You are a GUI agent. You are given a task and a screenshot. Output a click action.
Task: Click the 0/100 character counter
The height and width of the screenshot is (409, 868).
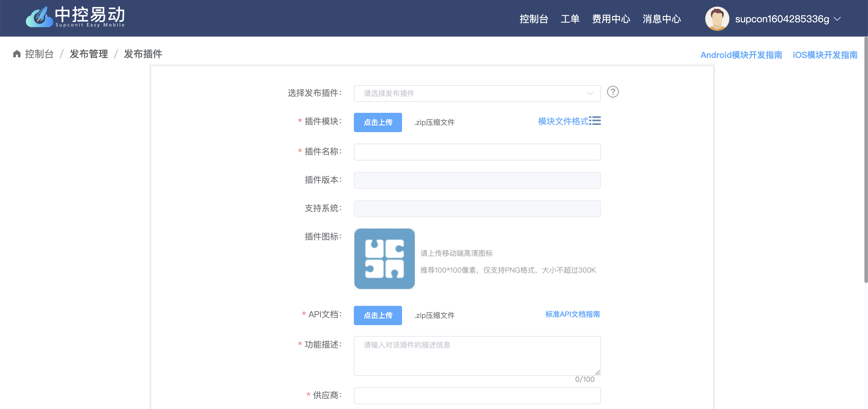pos(584,379)
